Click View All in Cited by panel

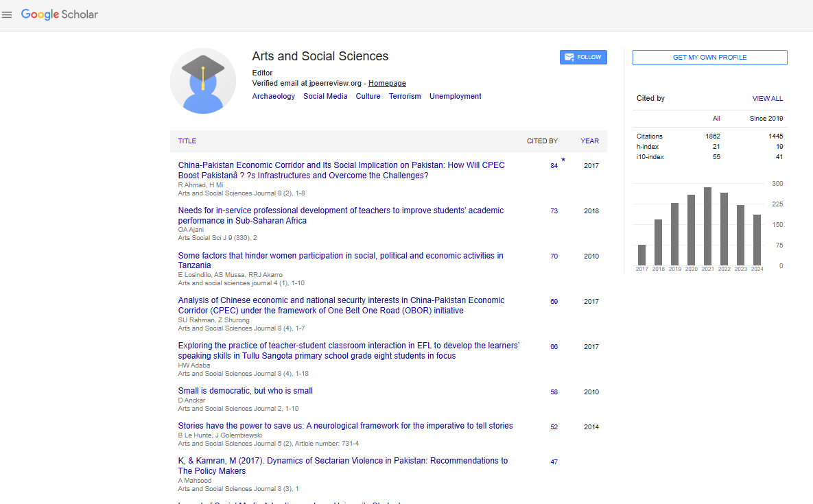coord(767,99)
